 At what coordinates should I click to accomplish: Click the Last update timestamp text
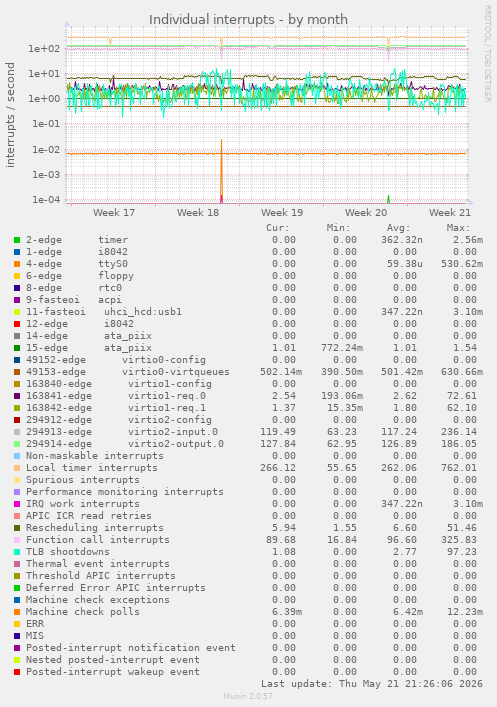[372, 684]
